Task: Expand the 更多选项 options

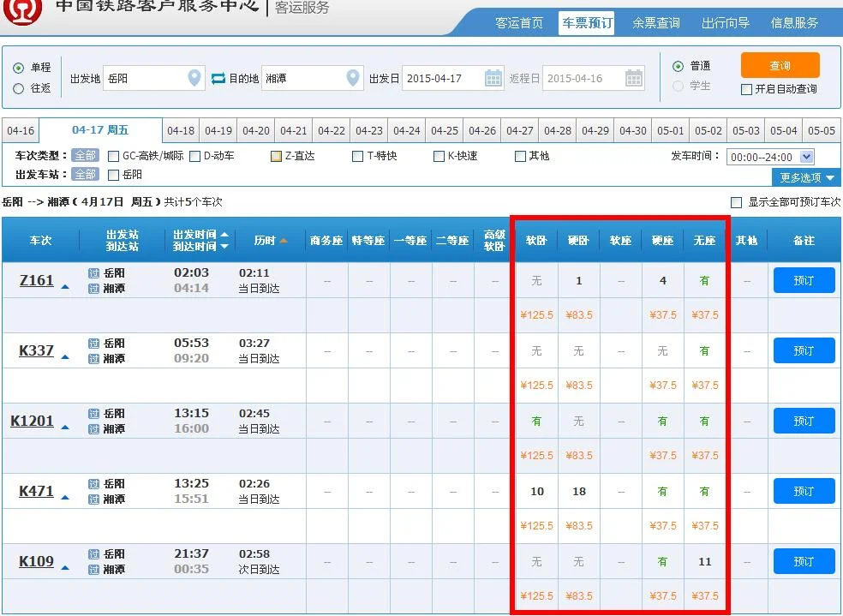Action: pos(804,177)
